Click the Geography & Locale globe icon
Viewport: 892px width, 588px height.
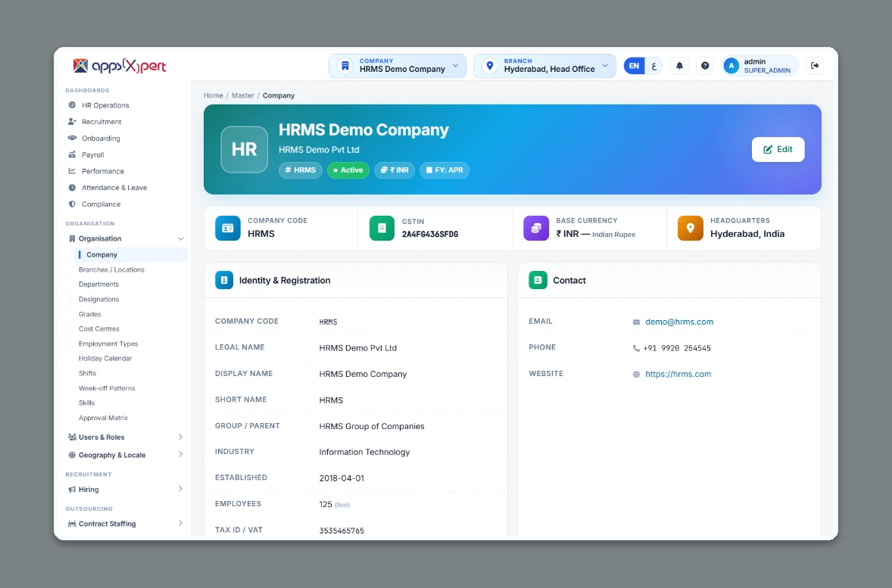72,455
